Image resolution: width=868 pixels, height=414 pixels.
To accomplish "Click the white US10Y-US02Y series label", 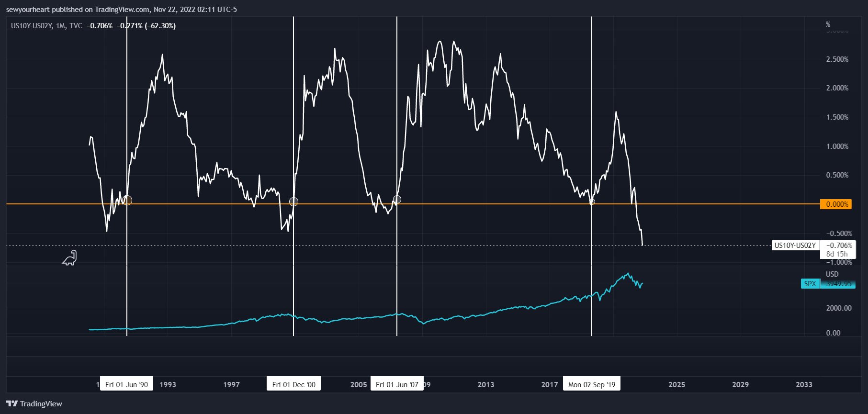I will [795, 246].
